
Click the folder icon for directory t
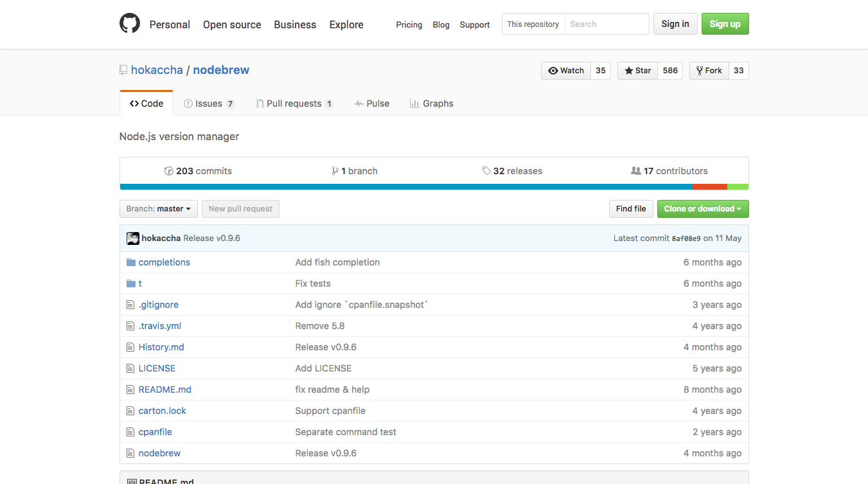pyautogui.click(x=131, y=283)
